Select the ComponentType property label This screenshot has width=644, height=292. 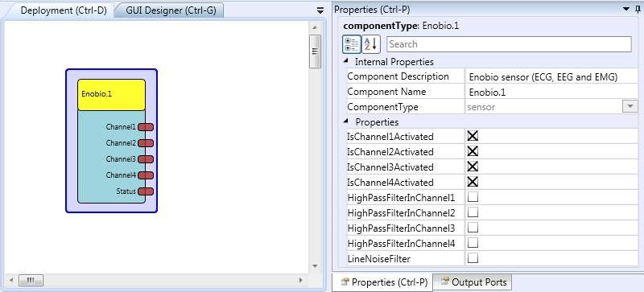(x=382, y=107)
